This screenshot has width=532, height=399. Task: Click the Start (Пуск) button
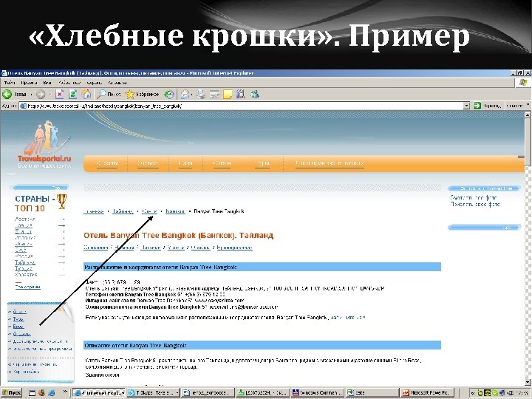click(11, 393)
